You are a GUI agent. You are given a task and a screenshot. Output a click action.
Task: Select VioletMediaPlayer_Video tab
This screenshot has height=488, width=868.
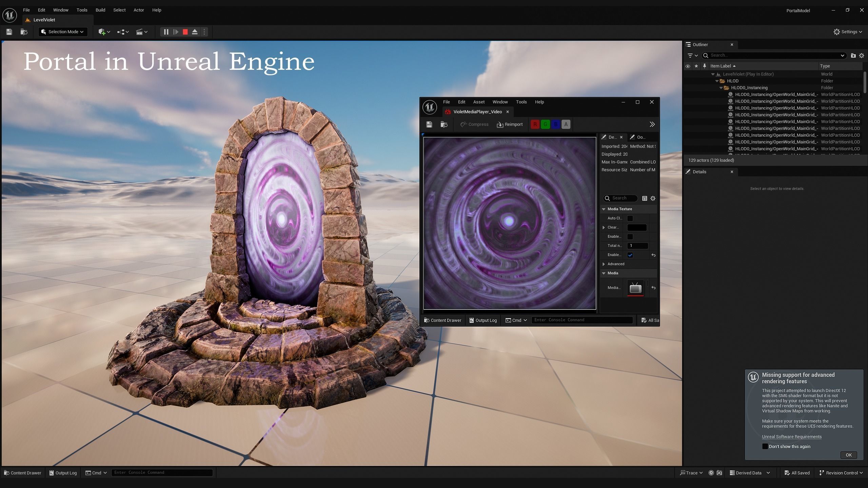(477, 112)
